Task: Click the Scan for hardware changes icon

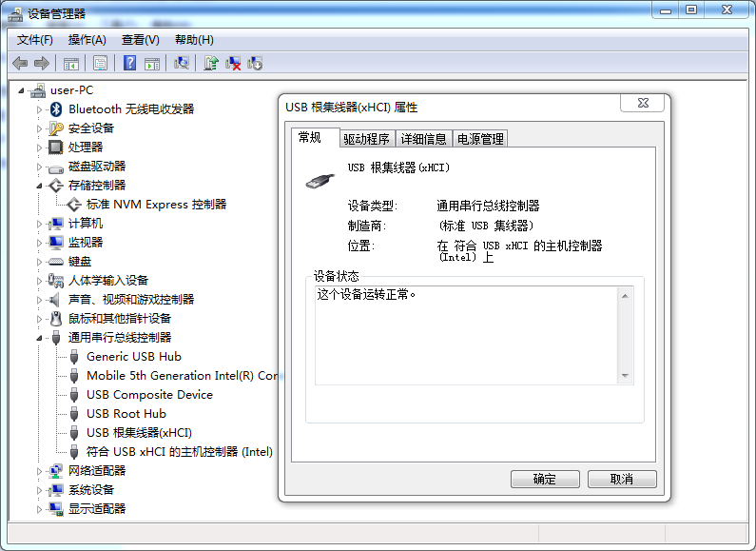Action: click(182, 63)
